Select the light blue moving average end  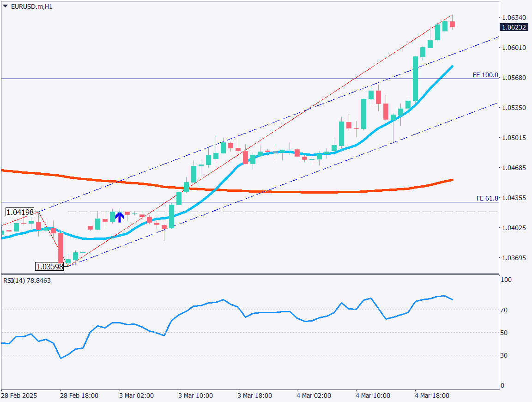[x=451, y=67]
